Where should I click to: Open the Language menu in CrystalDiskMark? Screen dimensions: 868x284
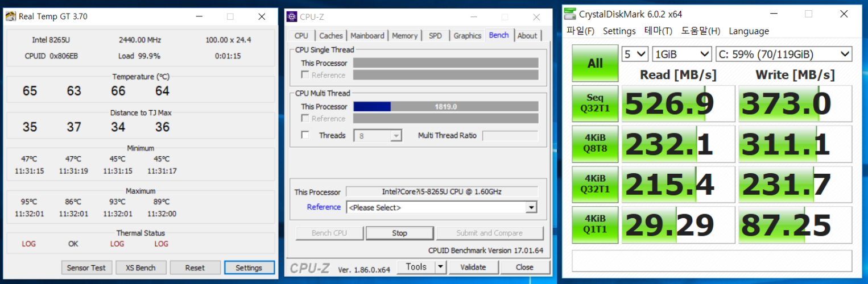click(x=749, y=31)
